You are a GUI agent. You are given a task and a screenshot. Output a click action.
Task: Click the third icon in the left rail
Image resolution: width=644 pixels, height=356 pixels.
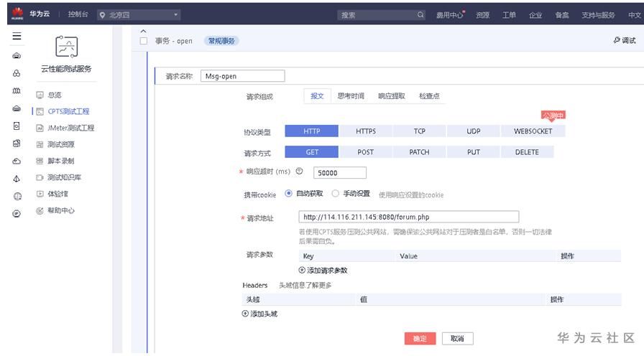tap(17, 90)
